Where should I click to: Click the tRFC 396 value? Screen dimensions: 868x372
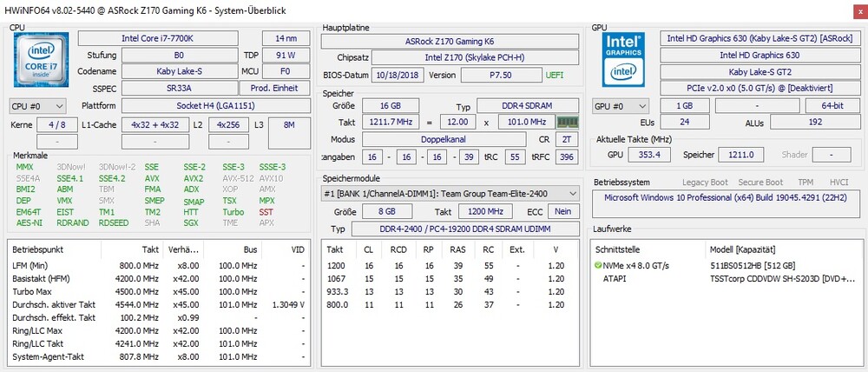coord(567,157)
